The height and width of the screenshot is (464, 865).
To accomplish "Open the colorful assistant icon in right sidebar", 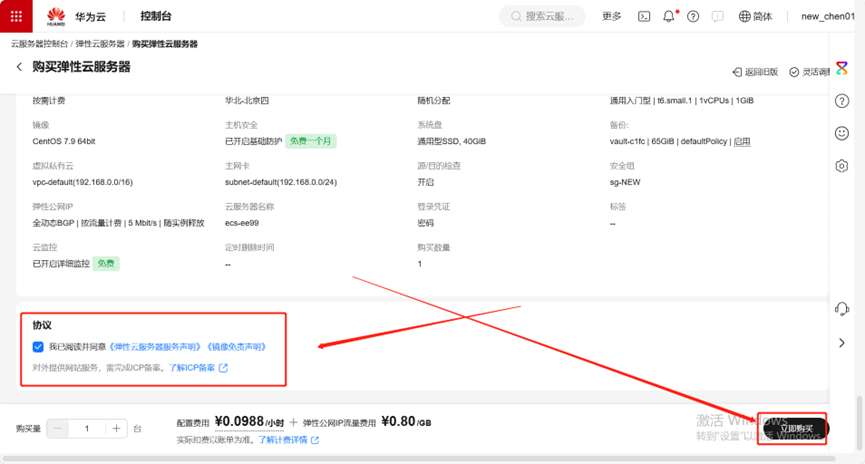I will (842, 68).
